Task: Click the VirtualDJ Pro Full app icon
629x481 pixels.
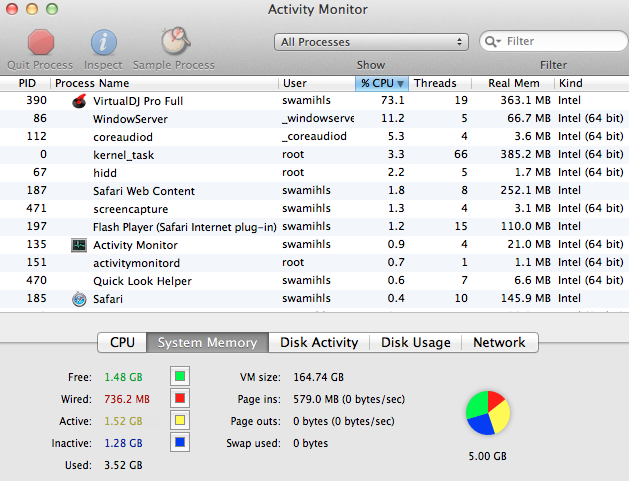Action: (80, 101)
